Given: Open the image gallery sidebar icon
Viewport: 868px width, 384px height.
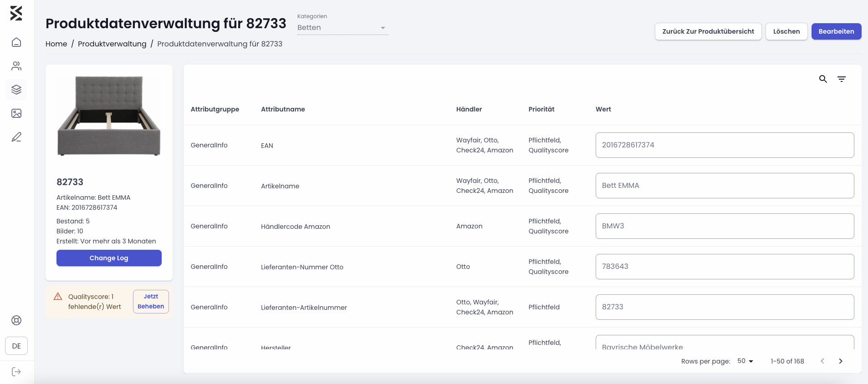Looking at the screenshot, I should point(16,113).
